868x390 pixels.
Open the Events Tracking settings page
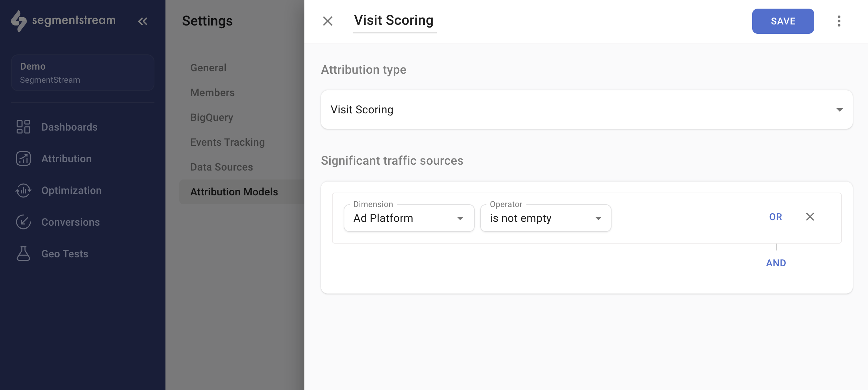(x=228, y=142)
